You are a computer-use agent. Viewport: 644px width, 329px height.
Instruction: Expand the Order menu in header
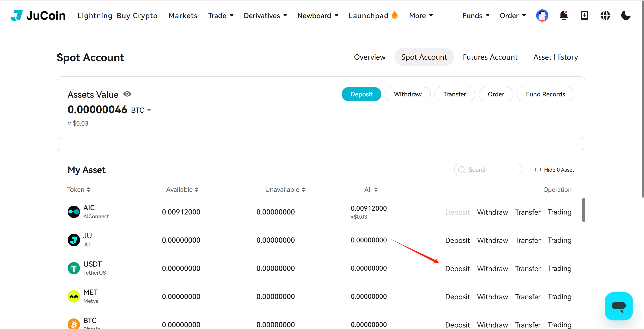(513, 16)
